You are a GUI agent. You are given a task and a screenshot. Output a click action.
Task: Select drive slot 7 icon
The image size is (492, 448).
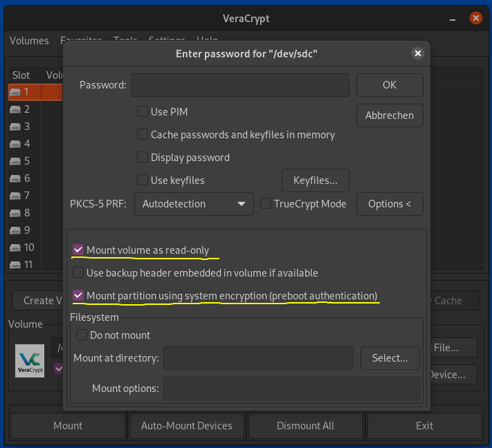coord(15,196)
